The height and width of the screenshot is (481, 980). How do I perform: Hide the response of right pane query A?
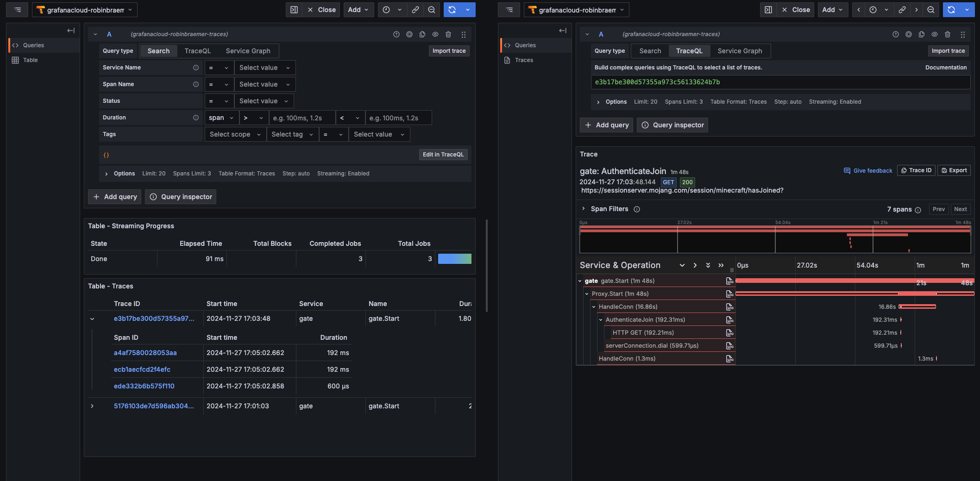click(x=934, y=34)
